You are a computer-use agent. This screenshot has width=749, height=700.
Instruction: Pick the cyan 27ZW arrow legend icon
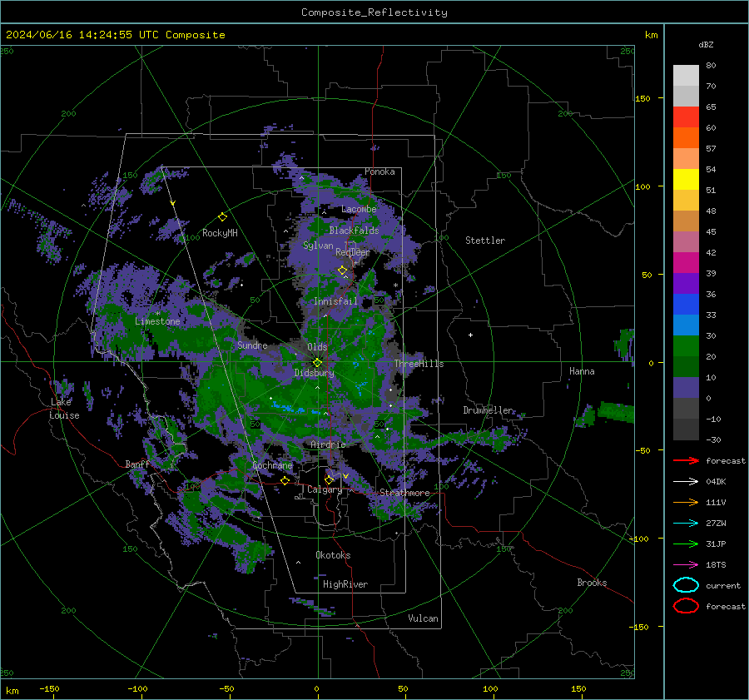click(x=686, y=524)
